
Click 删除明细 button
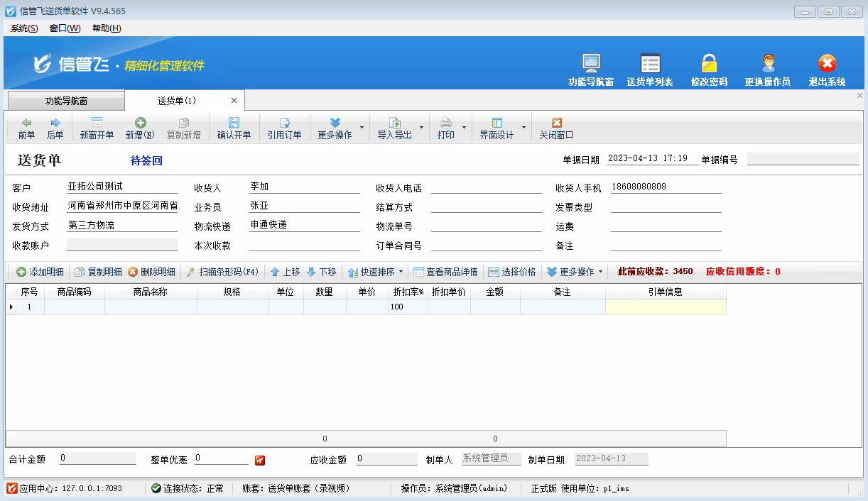(151, 272)
